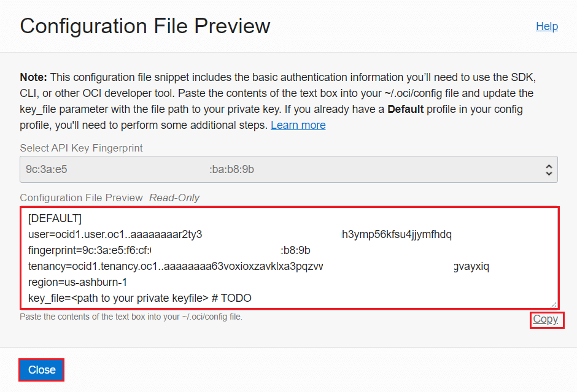Image resolution: width=577 pixels, height=392 pixels.
Task: Click the Read-Only italic label
Action: pyautogui.click(x=174, y=198)
